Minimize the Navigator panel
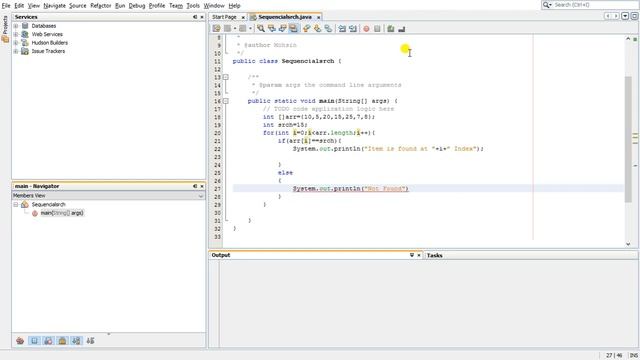The height and width of the screenshot is (360, 640). [195, 186]
